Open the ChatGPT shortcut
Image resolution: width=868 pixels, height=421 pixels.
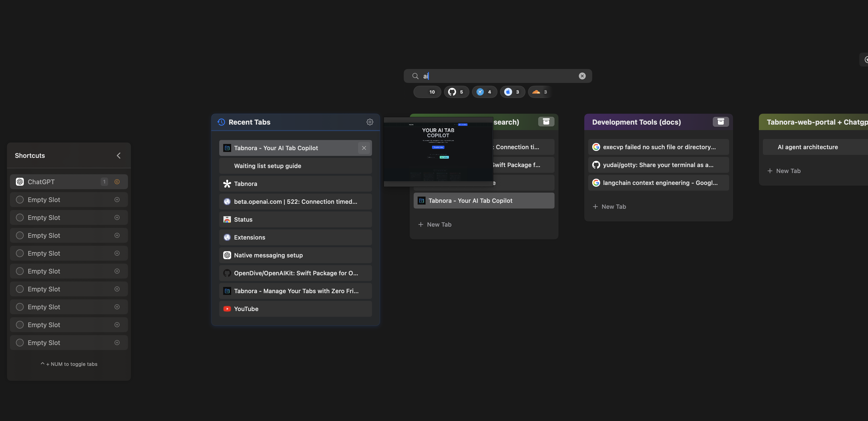point(69,182)
